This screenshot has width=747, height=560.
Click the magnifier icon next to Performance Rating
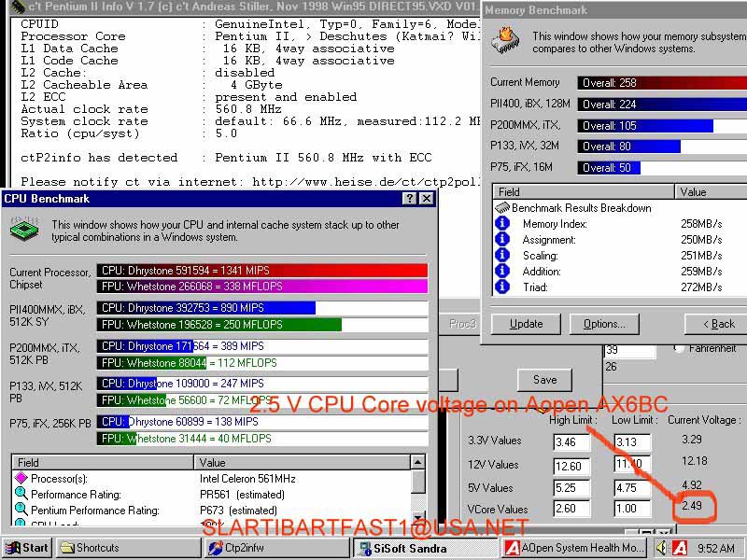(21, 494)
